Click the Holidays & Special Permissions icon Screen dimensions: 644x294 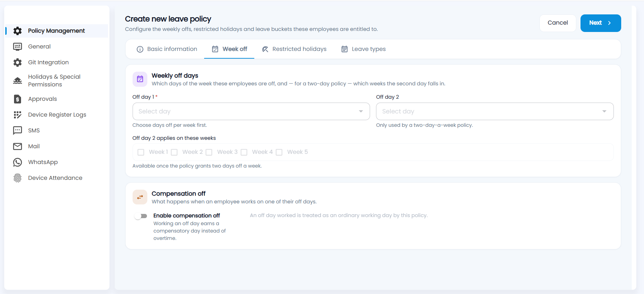click(18, 81)
